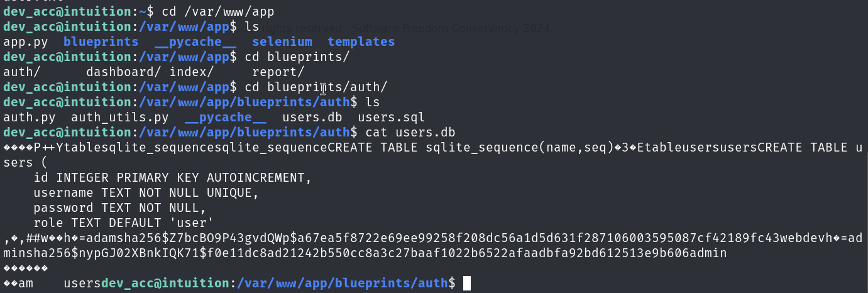Screen dimensions: 868x293
Task: Click the terminal cursor block at prompt
Action: (x=466, y=284)
